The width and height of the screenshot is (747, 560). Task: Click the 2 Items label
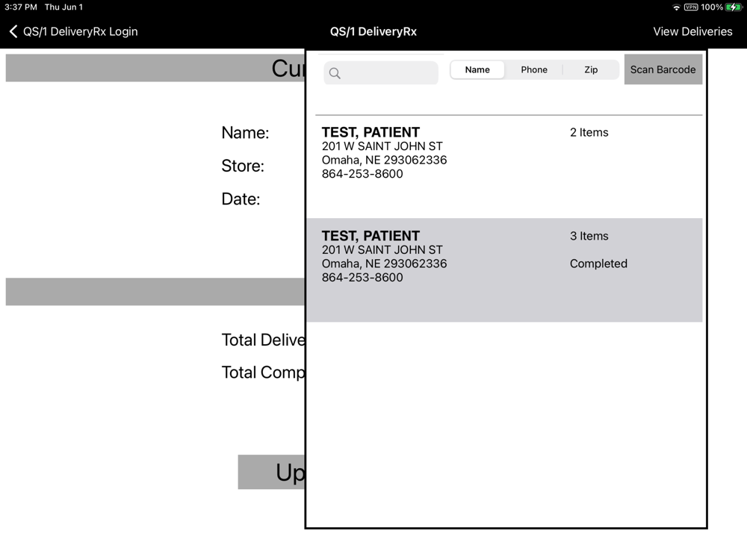pyautogui.click(x=589, y=132)
